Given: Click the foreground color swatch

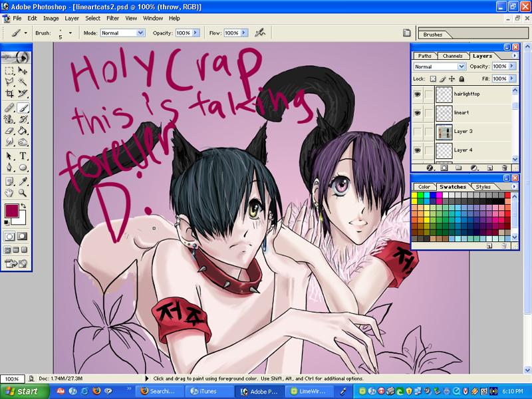Looking at the screenshot, I should click(11, 211).
